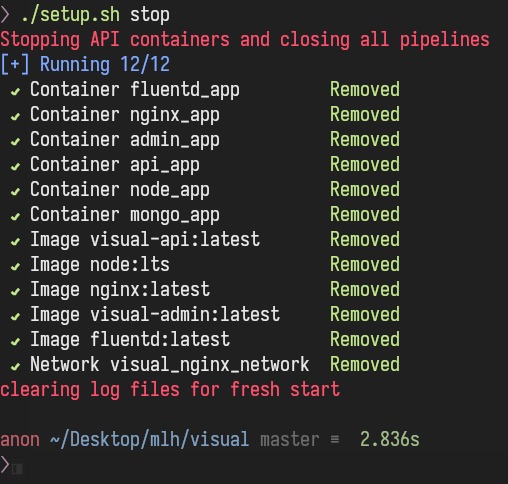Click the 'anon' username in prompt
Screen dimensions: 508x484
tap(20, 440)
